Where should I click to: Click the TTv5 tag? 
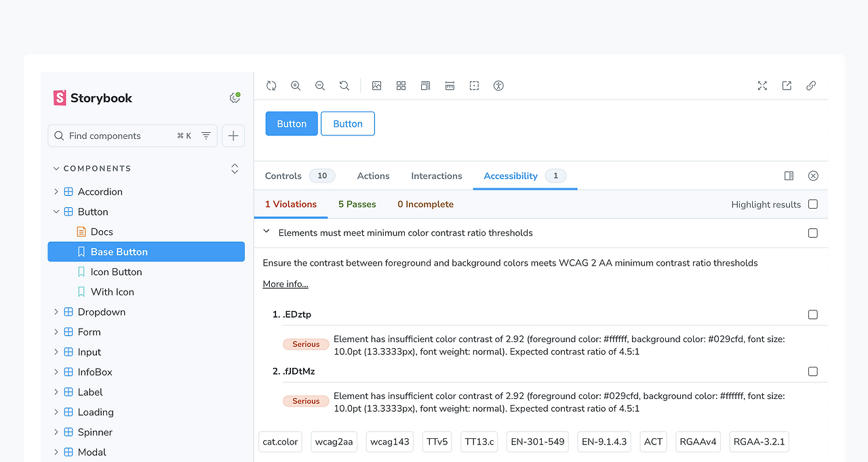[x=437, y=442]
